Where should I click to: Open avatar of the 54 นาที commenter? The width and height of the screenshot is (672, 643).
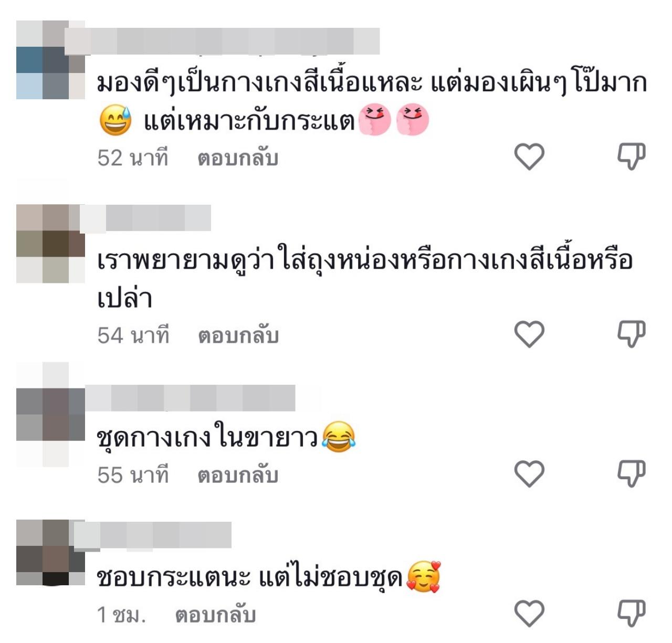(x=50, y=244)
